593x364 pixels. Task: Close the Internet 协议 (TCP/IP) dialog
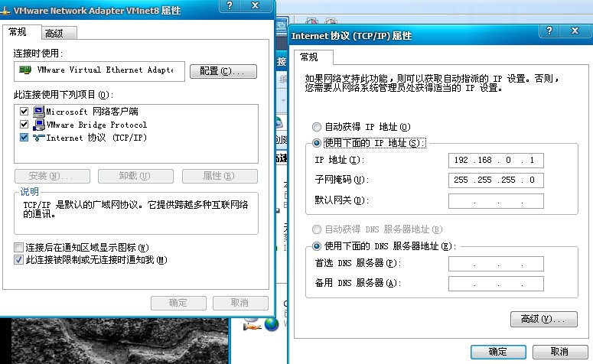click(x=575, y=31)
